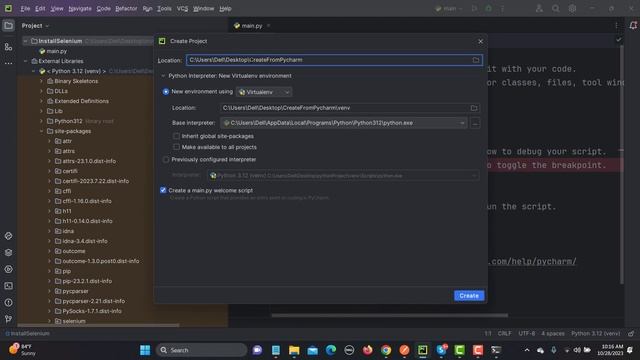
Task: Open the Problems tool window
Action: click(x=8, y=302)
